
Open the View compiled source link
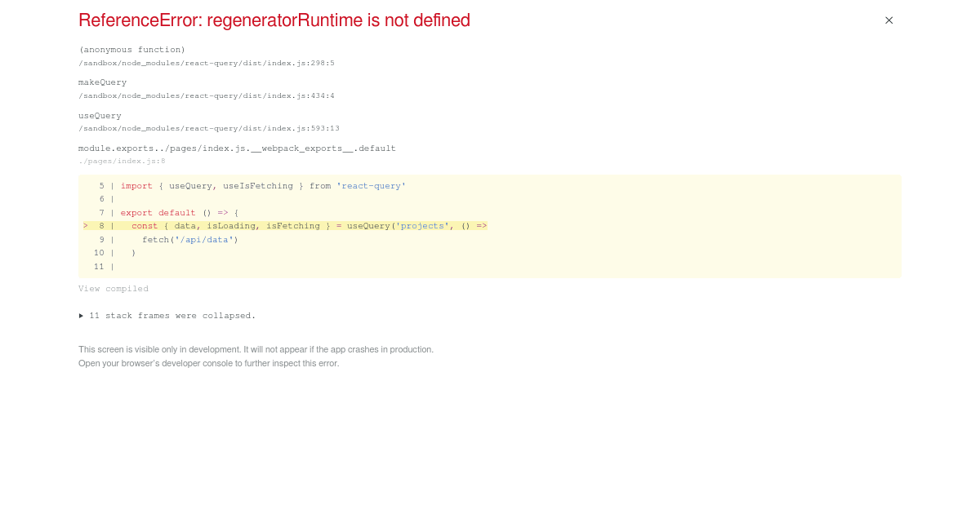click(113, 288)
